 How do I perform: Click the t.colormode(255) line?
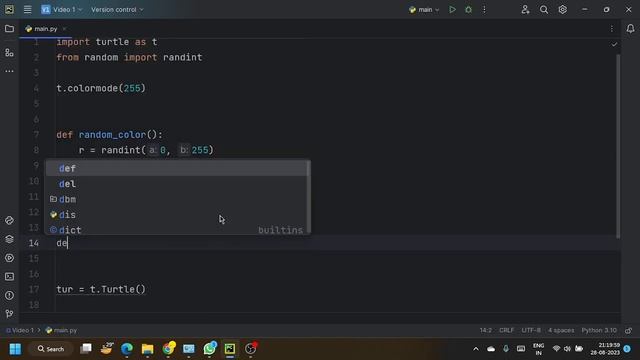(x=101, y=88)
